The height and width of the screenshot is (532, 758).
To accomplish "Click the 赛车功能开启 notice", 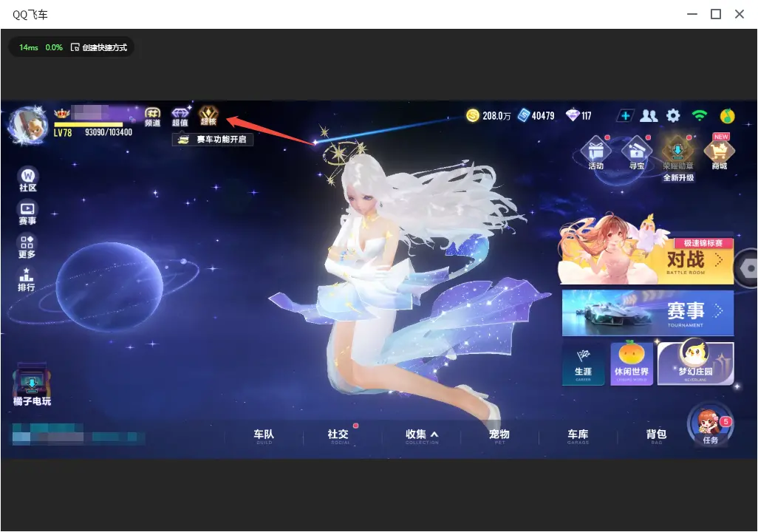I will tap(213, 140).
